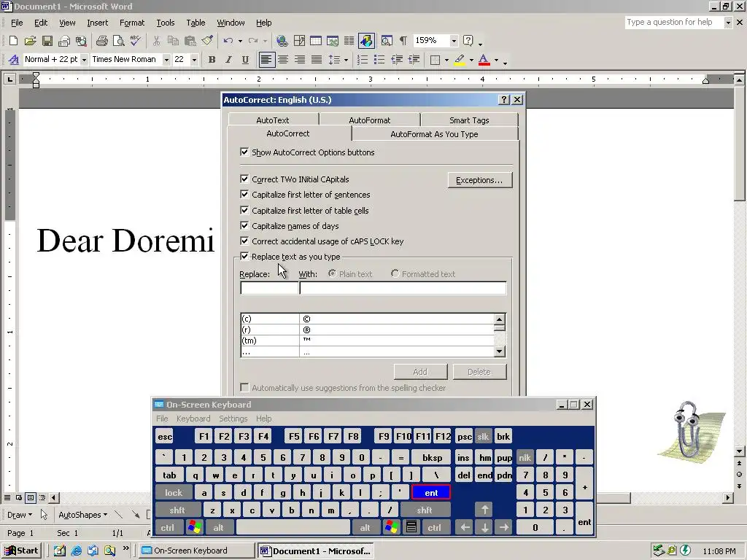Open the Font size dropdown
Image resolution: width=747 pixels, height=560 pixels.
pos(194,60)
